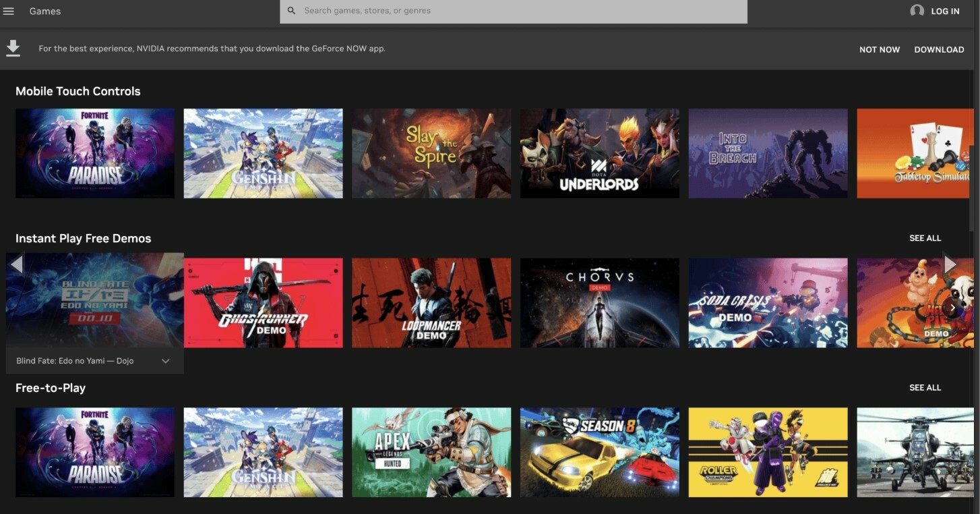Open the Chorus Demo tile

(x=600, y=303)
